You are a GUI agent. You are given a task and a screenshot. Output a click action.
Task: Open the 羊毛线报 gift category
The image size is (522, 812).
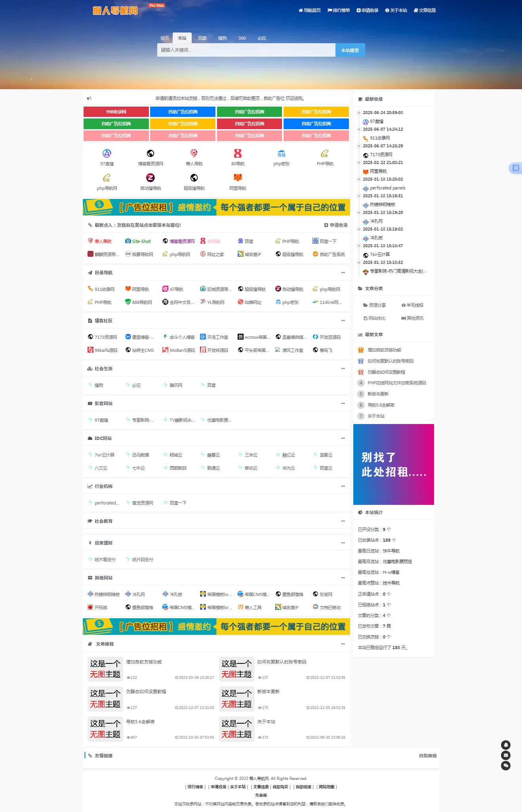412,305
